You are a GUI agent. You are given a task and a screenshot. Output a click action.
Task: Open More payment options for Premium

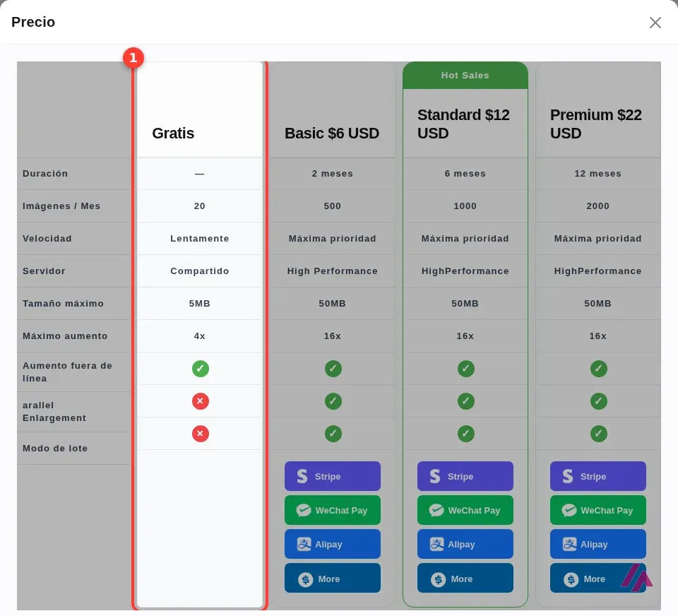tap(597, 578)
